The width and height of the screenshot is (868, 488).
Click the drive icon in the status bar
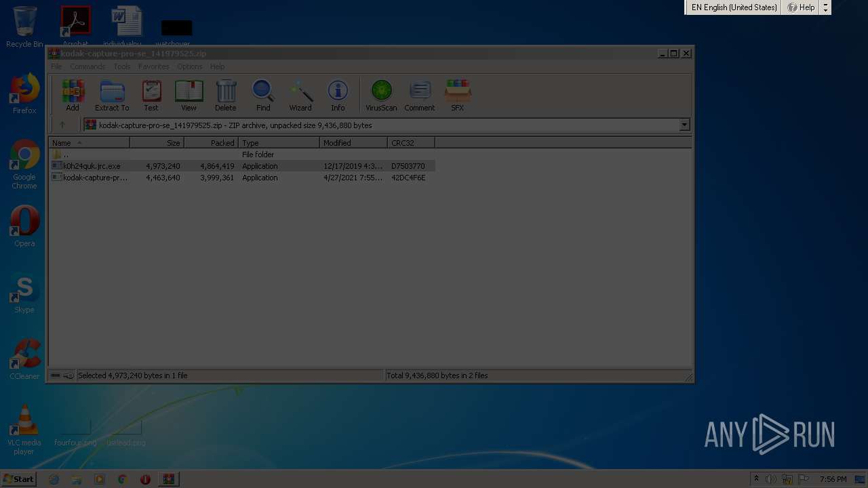click(56, 375)
